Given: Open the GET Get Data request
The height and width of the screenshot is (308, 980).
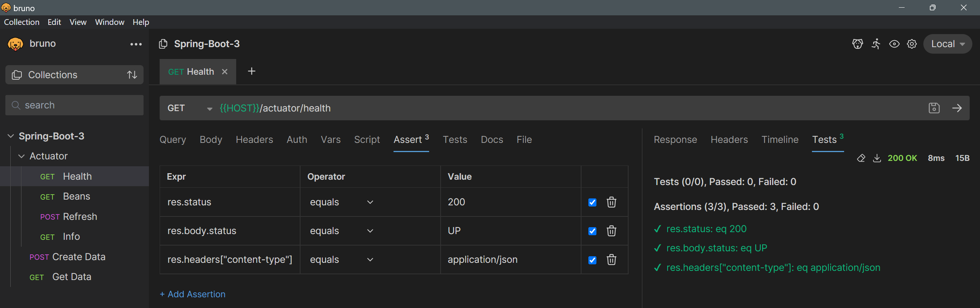Looking at the screenshot, I should coord(74,277).
